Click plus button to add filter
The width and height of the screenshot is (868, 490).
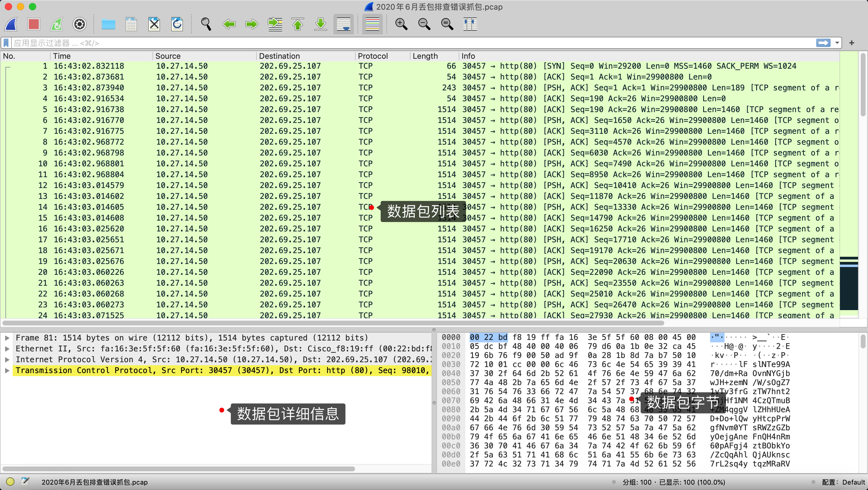pyautogui.click(x=852, y=43)
